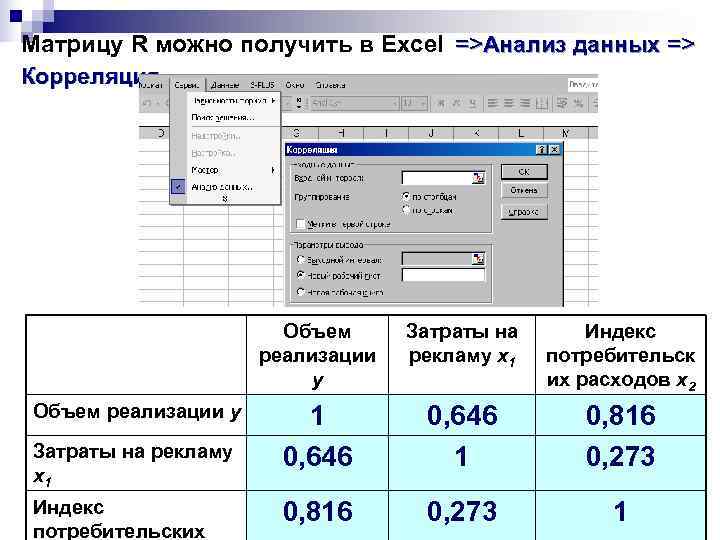Image resolution: width=720 pixels, height=540 pixels.
Task: Choose 'Настройка...' menu entry
Action: point(234,152)
